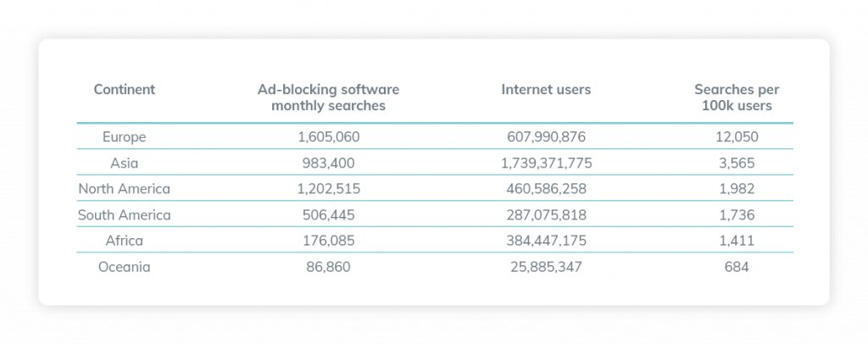
Task: Click South America's internet users 287,075,818
Action: click(546, 215)
